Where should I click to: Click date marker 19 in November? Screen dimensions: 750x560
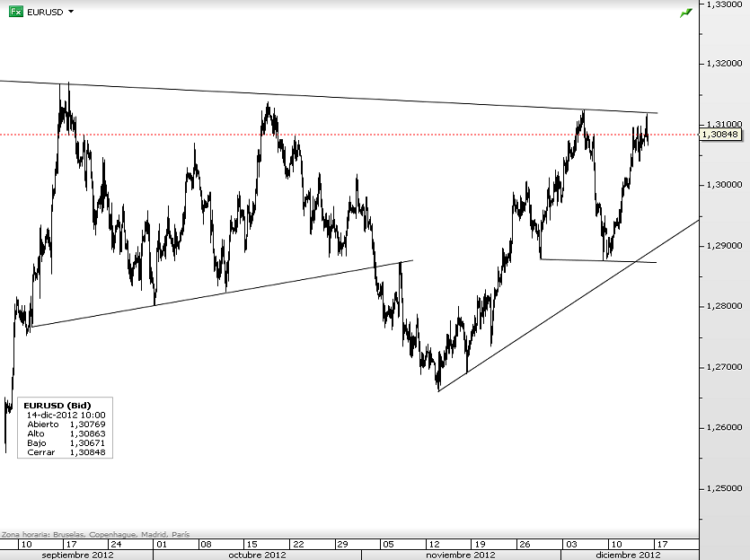480,544
